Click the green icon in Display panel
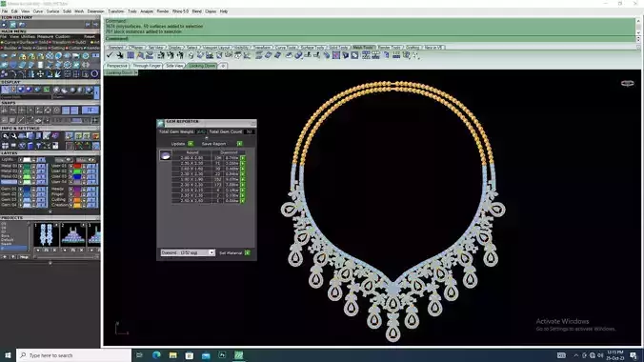 coord(47,90)
